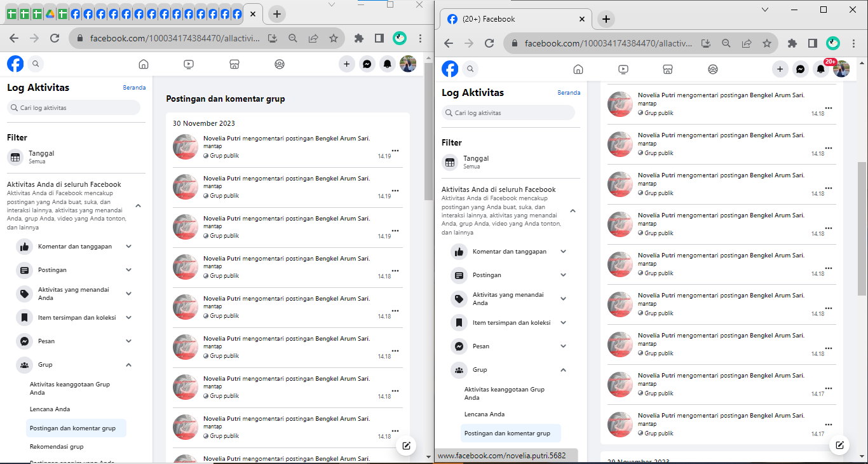868x464 pixels.
Task: Open Messenger icon in right window
Action: coord(801,69)
